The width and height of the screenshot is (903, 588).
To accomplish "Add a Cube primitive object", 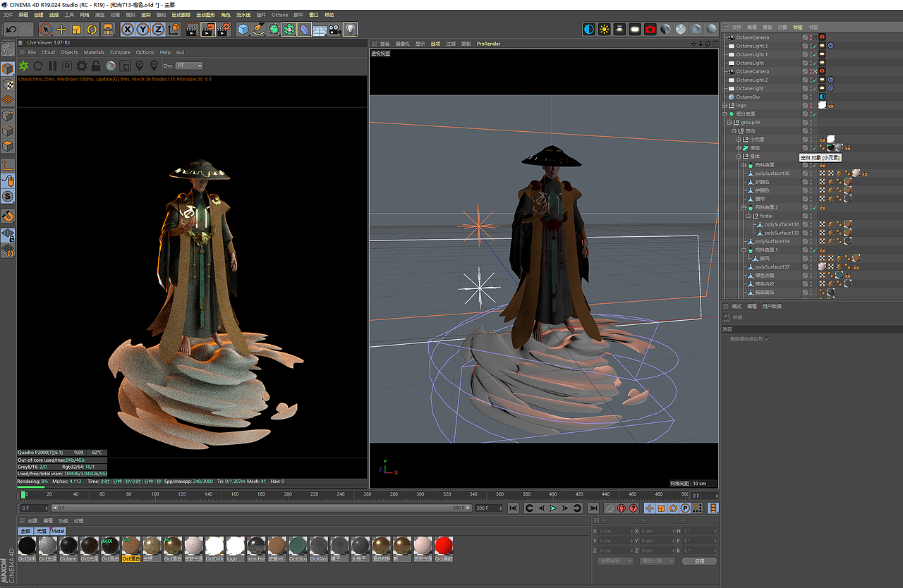I will tap(243, 29).
